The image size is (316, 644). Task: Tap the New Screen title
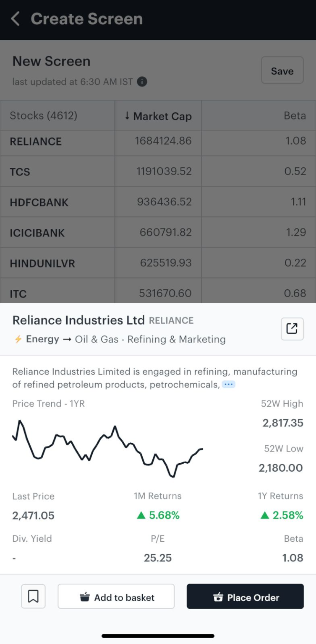coord(51,61)
